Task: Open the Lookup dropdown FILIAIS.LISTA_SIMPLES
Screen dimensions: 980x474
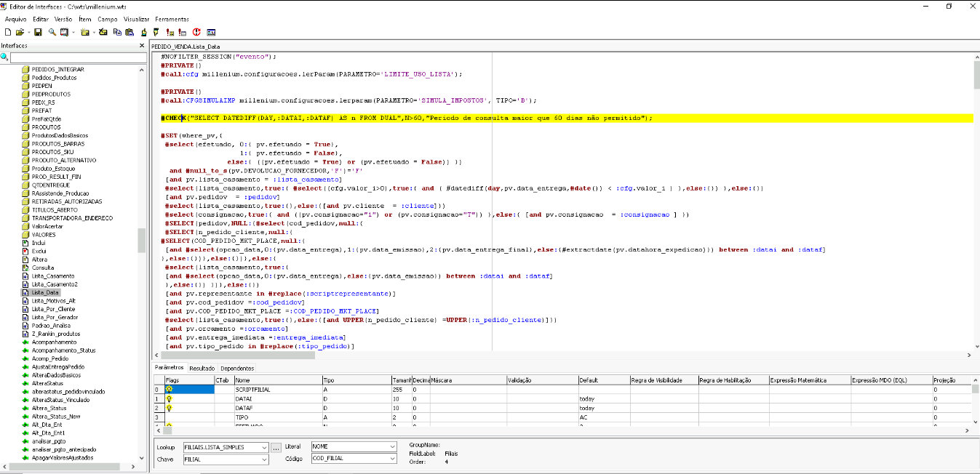Action: click(x=264, y=447)
